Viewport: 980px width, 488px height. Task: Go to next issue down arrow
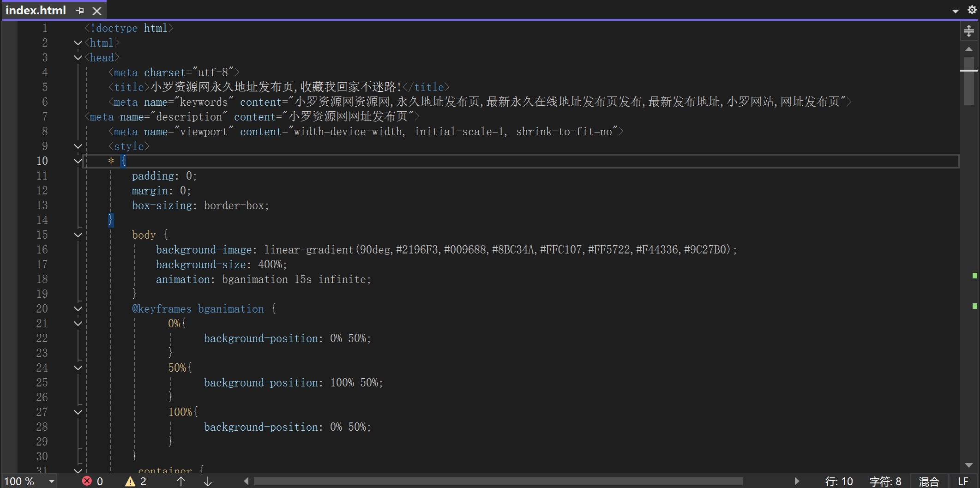[x=208, y=482]
